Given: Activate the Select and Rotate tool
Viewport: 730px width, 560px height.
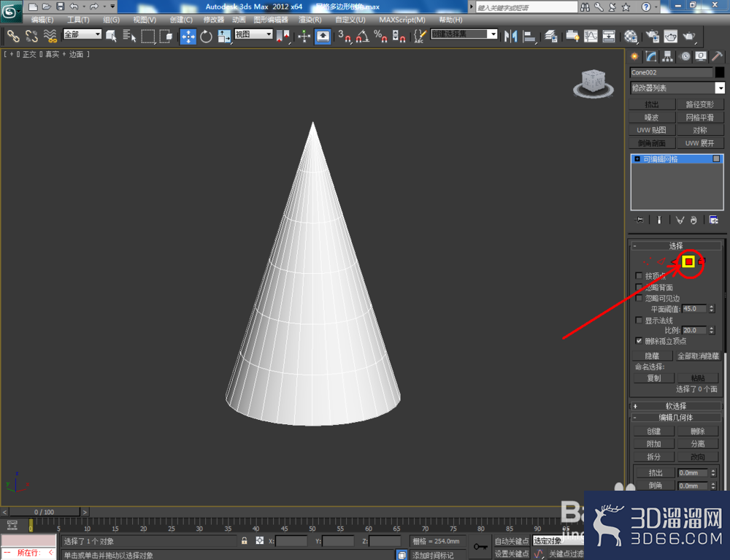Looking at the screenshot, I should [206, 37].
